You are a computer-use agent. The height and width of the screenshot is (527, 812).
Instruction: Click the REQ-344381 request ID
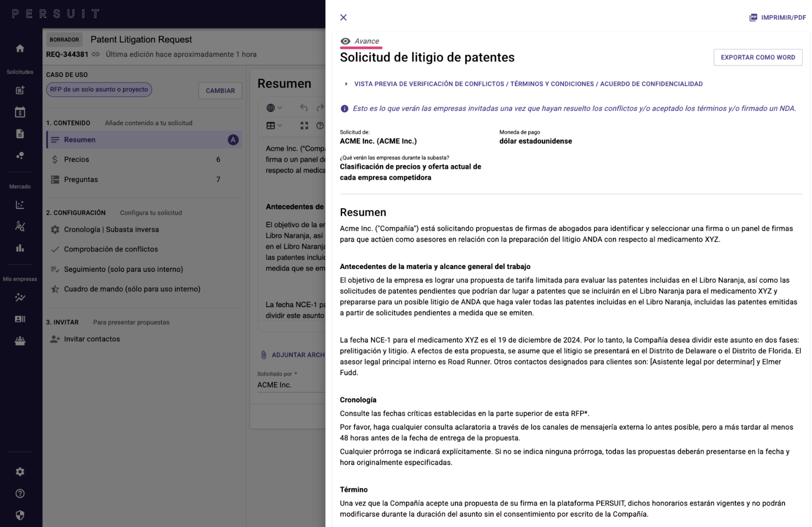(x=67, y=54)
